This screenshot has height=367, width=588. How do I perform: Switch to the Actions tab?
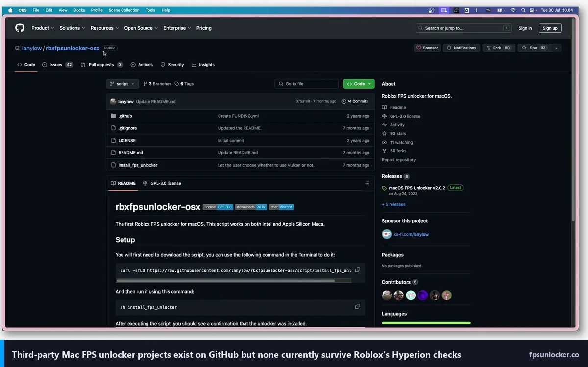[x=142, y=65]
